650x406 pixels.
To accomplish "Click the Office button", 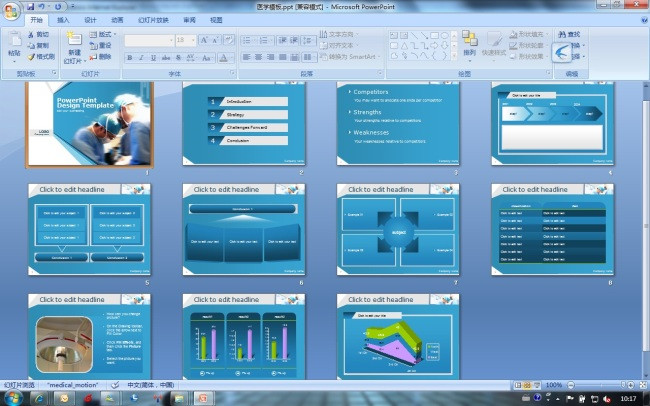I will click(x=11, y=9).
